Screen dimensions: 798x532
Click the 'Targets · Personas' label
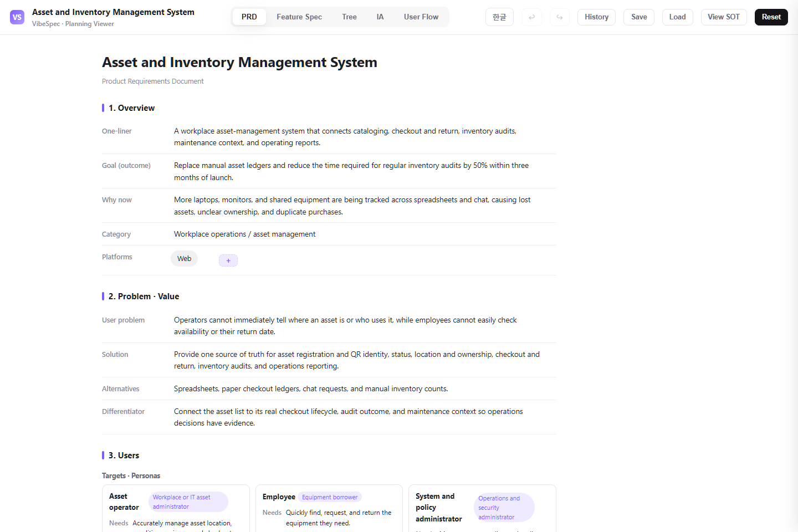[131, 476]
